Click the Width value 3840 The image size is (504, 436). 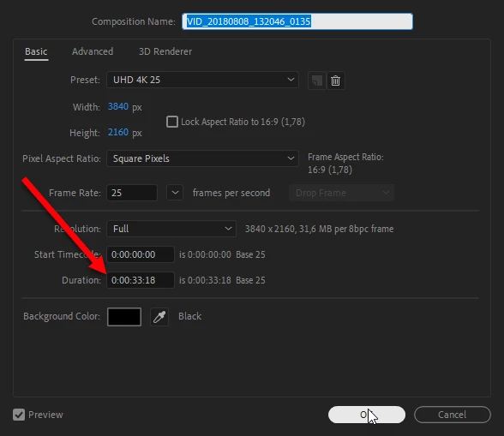click(x=118, y=106)
